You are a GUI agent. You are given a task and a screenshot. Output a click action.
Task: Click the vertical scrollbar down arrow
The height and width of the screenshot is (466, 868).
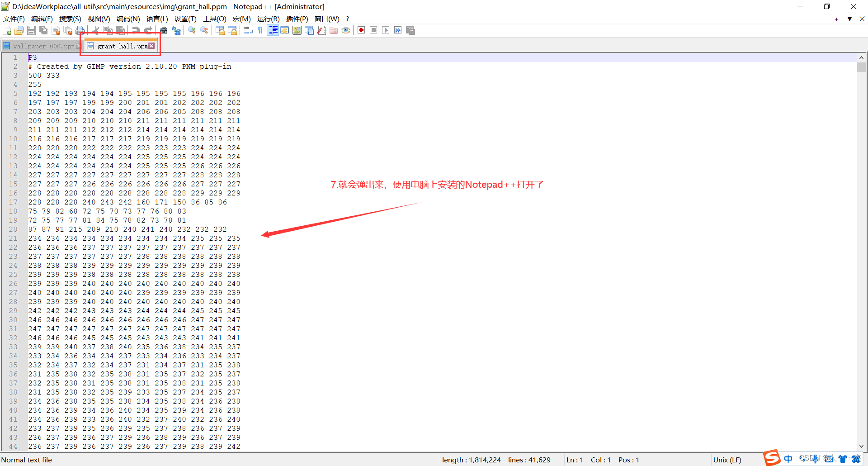[x=861, y=446]
